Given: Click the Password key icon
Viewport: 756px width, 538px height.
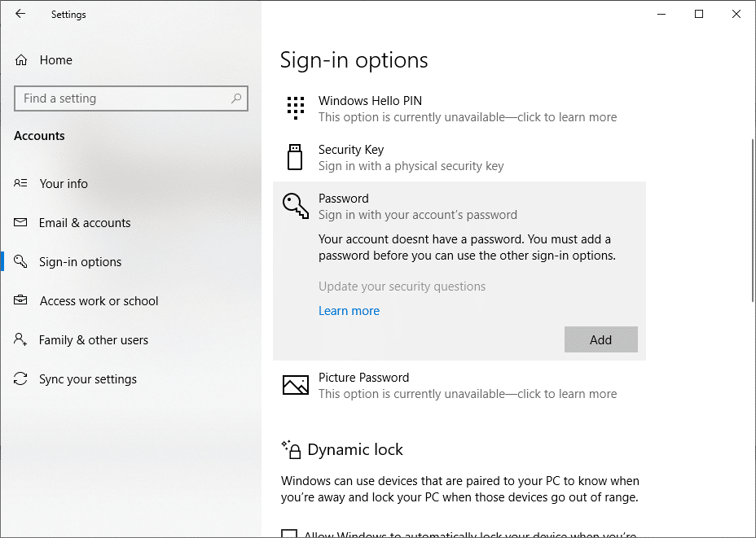Looking at the screenshot, I should click(295, 206).
